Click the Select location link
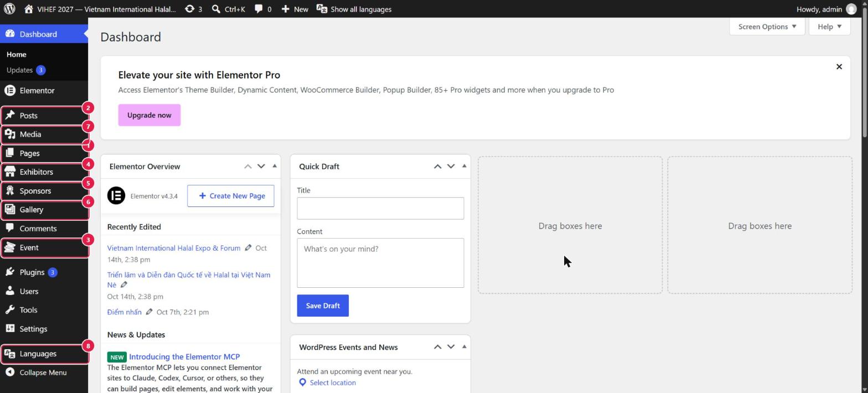Viewport: 868px width, 393px height. click(x=333, y=382)
